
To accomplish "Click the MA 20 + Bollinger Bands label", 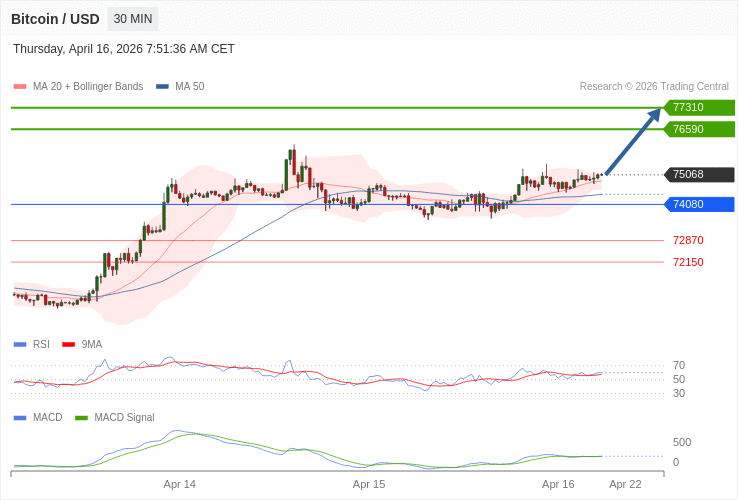I will 88,87.
